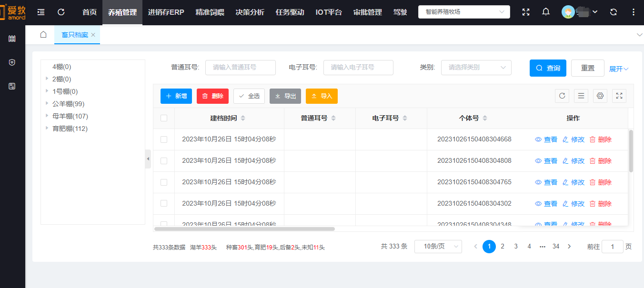
Task: Open the 类别 select dropdown
Action: point(476,68)
